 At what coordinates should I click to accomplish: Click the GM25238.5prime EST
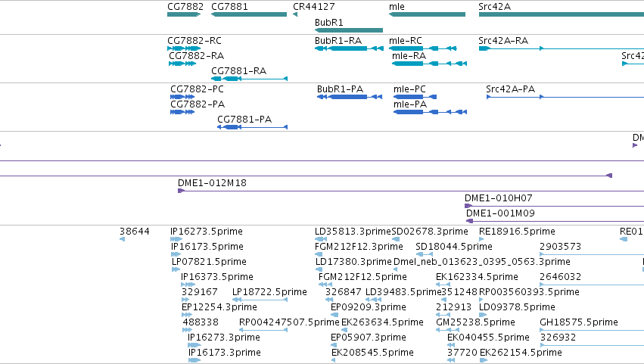pyautogui.click(x=448, y=330)
